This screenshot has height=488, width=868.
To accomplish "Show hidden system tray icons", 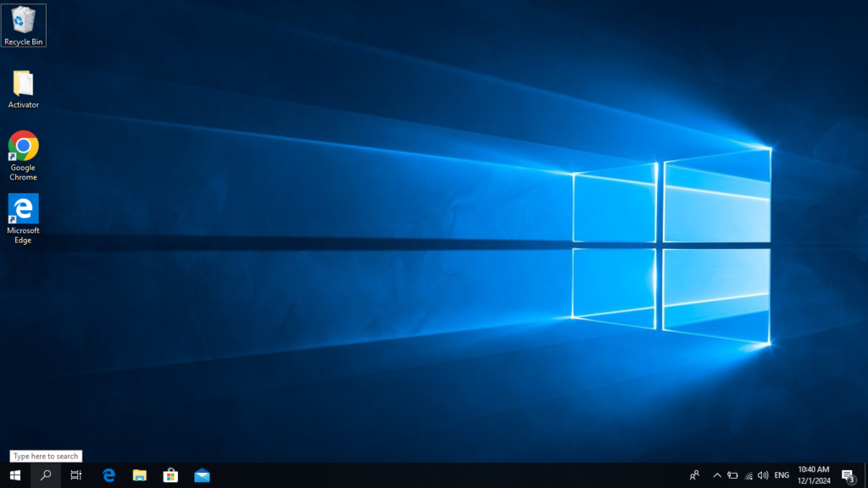I will (717, 475).
